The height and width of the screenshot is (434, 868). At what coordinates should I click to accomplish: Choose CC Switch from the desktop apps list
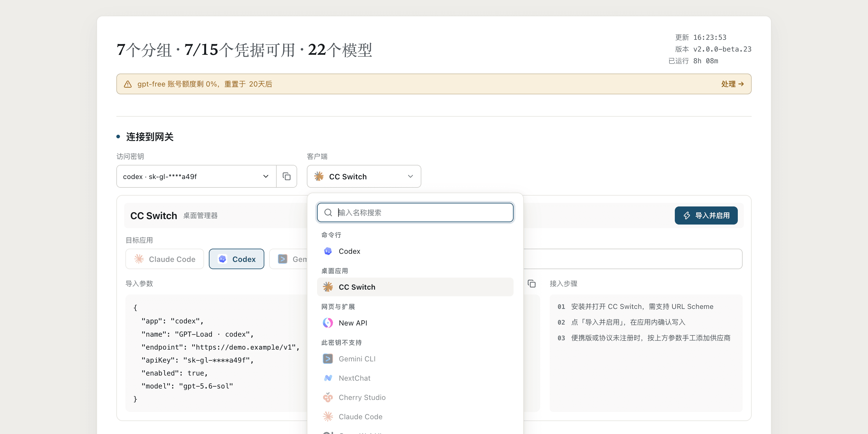click(415, 287)
